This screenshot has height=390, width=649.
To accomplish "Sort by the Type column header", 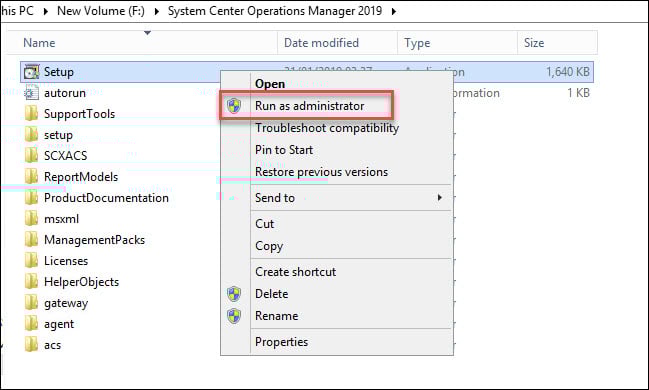I will 457,43.
